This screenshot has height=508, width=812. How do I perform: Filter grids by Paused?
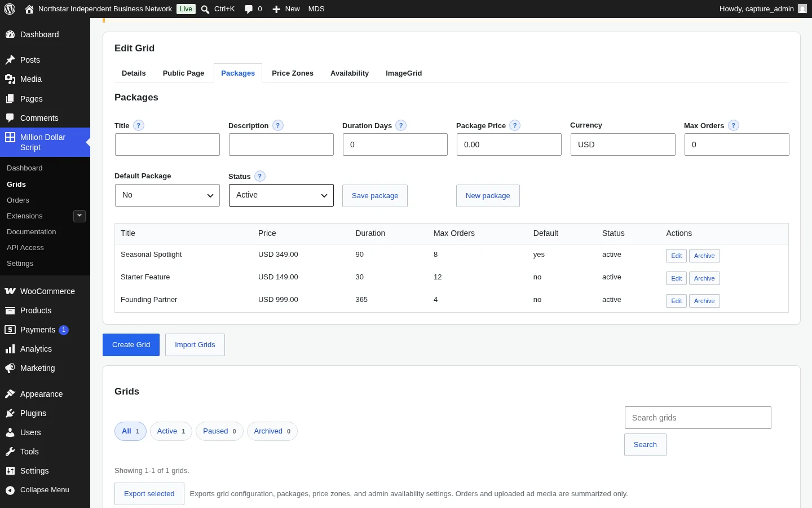click(219, 431)
